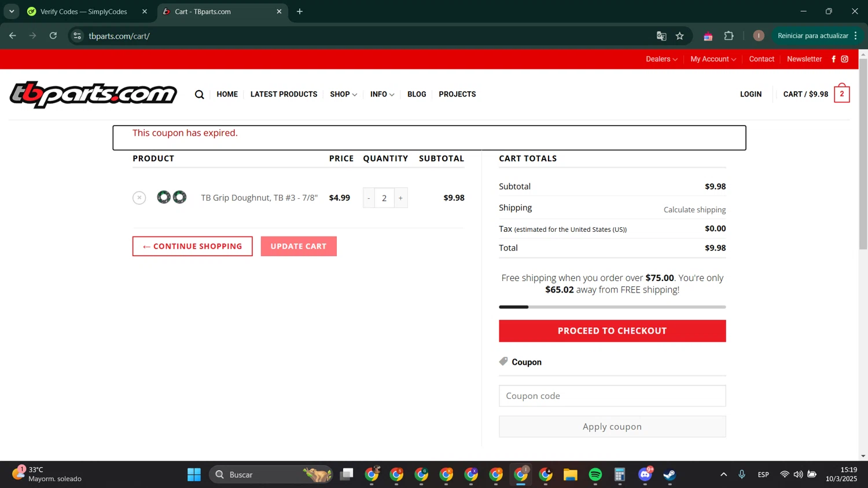The width and height of the screenshot is (868, 488).
Task: Click the taskbar Buscar search box
Action: point(271,475)
